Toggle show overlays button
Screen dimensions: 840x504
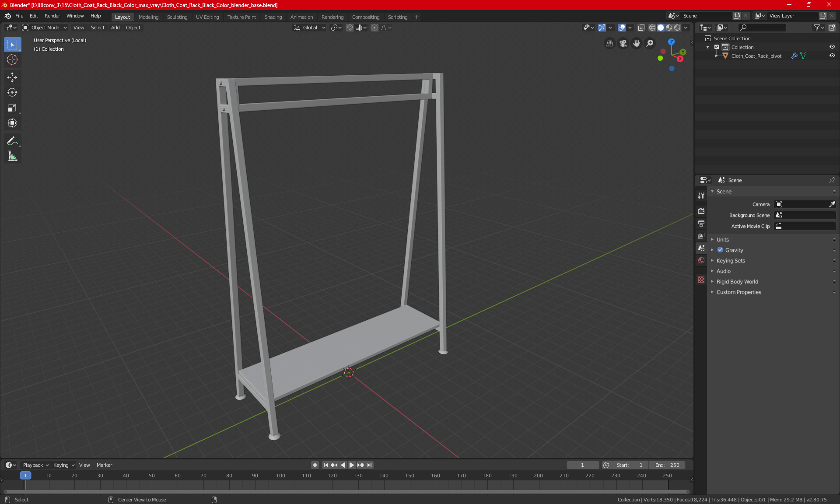[622, 28]
